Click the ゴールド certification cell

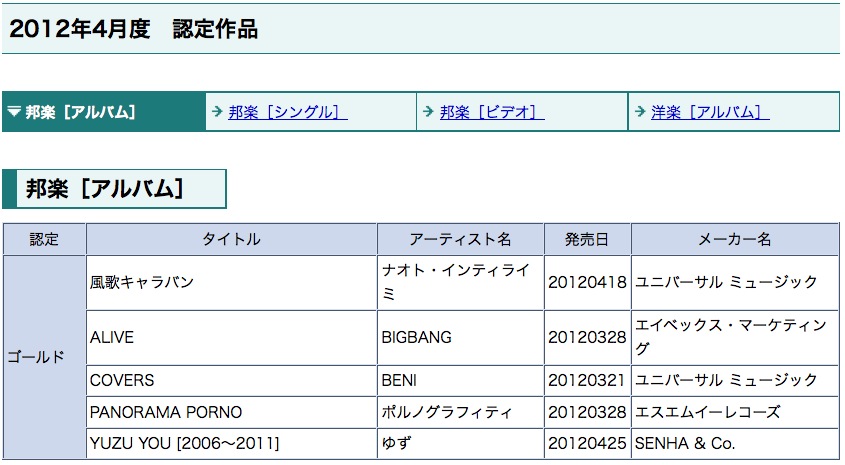(36, 357)
